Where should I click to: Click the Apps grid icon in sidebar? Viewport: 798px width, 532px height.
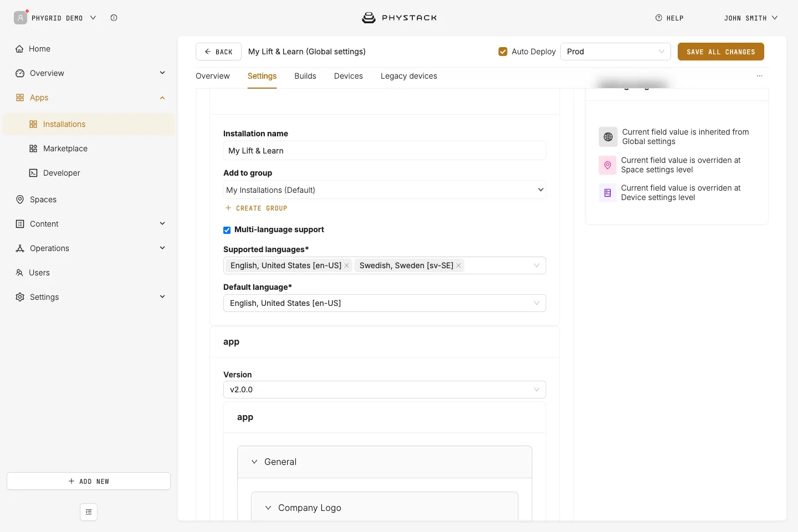(x=20, y=98)
